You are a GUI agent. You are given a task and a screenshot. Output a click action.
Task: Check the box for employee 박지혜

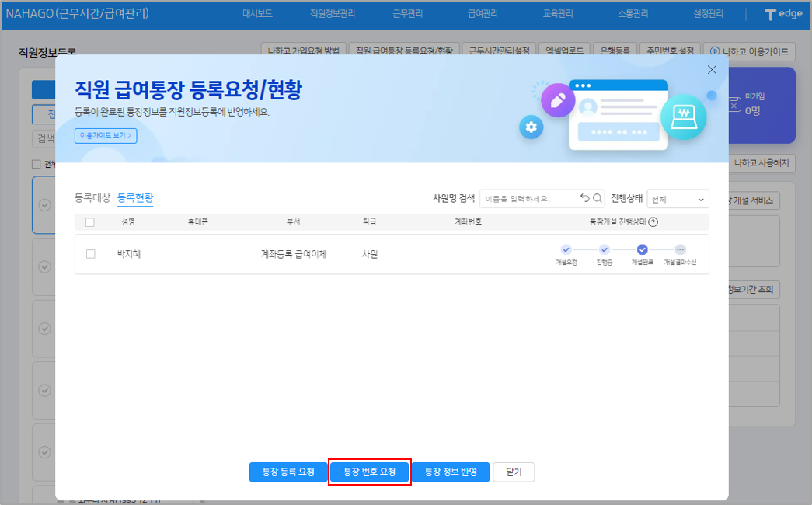click(91, 254)
